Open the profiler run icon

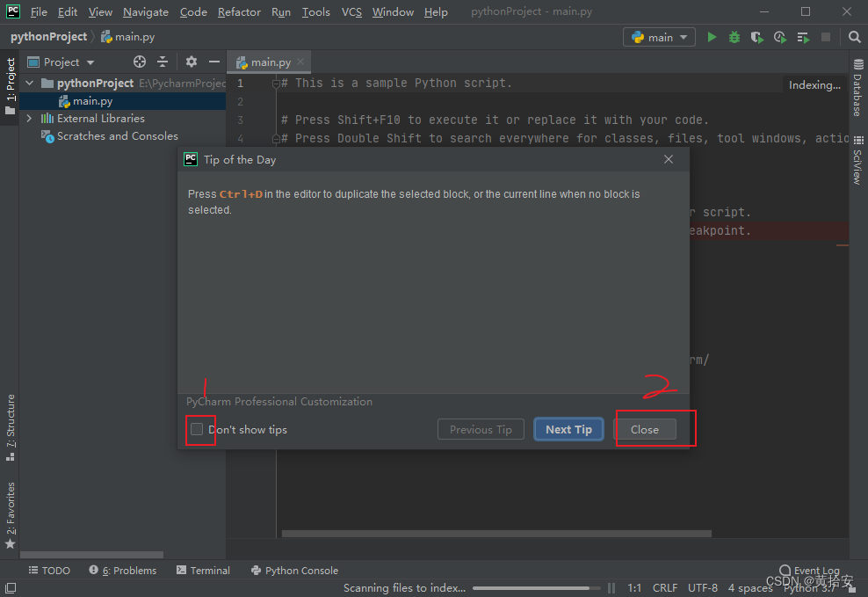pyautogui.click(x=780, y=37)
